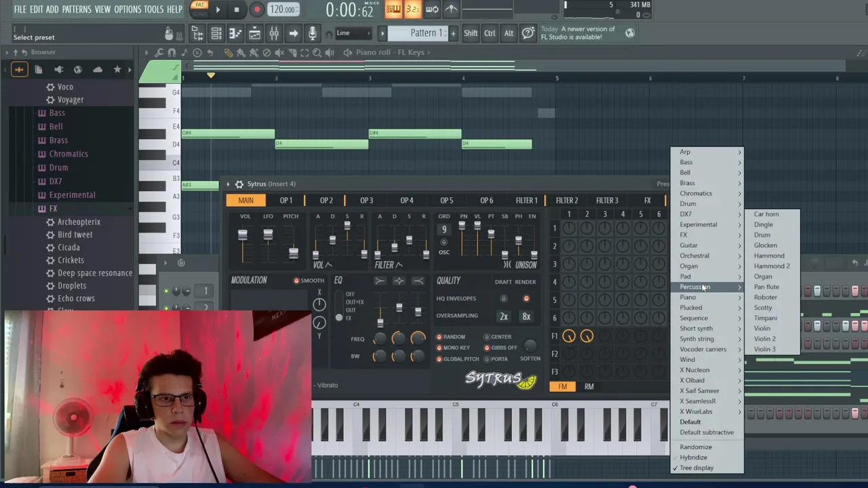Click the Shift key button

click(471, 33)
